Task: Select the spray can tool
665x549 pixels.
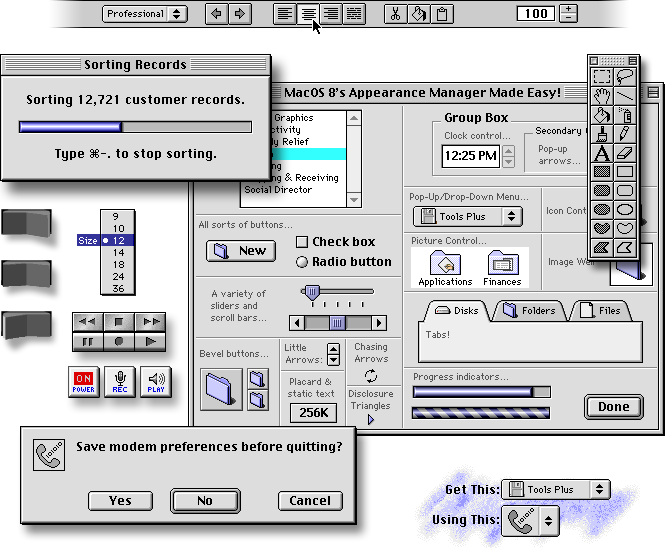Action: pyautogui.click(x=625, y=115)
